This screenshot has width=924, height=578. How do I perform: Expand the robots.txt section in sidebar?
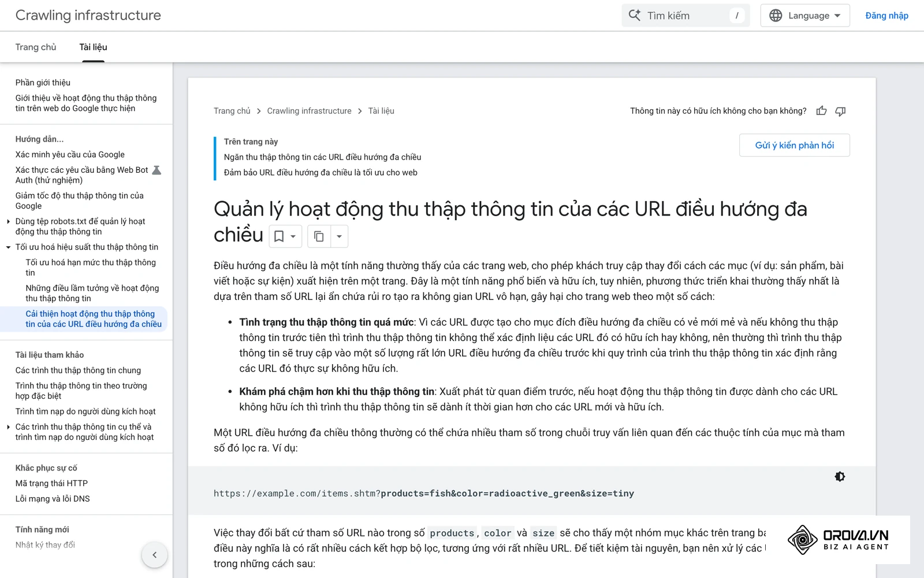point(8,221)
